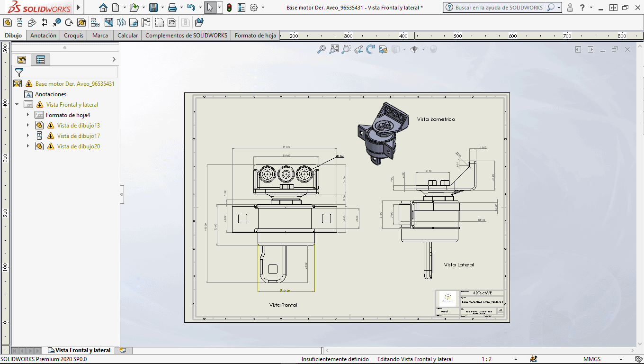644x364 pixels.
Task: Open the Options gear dropdown arrow
Action: (264, 8)
